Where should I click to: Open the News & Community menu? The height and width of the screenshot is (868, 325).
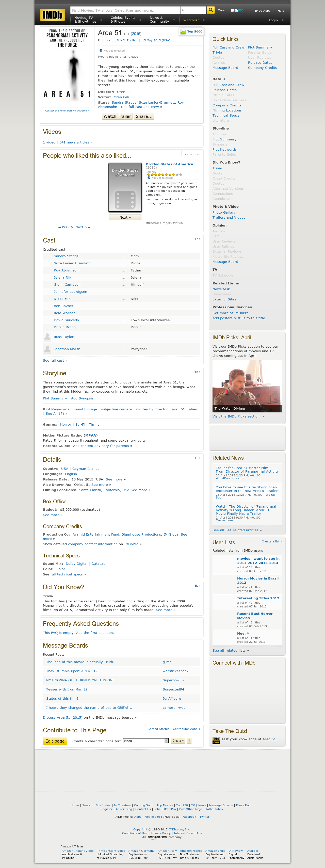(x=162, y=20)
